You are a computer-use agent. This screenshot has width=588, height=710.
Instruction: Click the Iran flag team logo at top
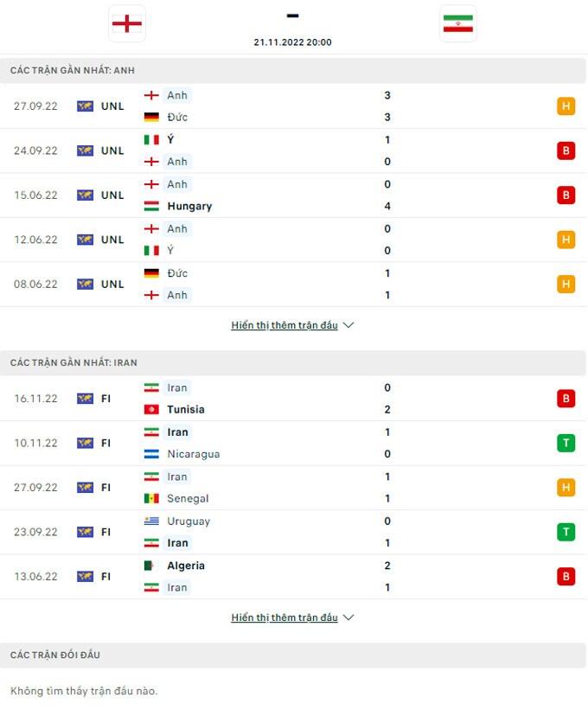point(457,23)
